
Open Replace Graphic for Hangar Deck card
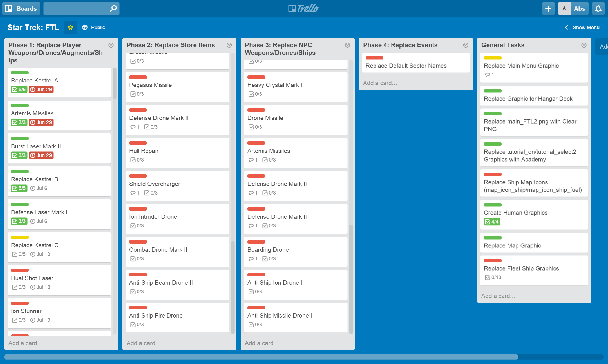click(x=534, y=95)
